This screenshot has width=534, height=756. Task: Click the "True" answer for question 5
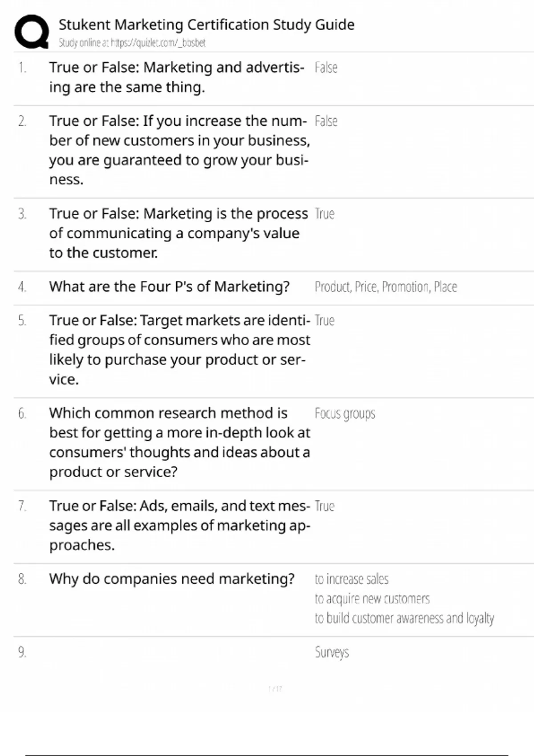pos(324,321)
